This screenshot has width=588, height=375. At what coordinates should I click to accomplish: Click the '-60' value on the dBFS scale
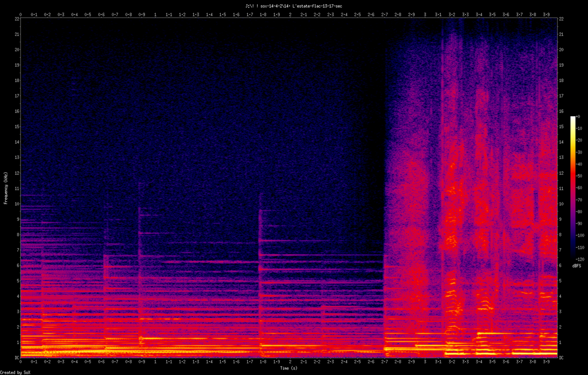(579, 187)
